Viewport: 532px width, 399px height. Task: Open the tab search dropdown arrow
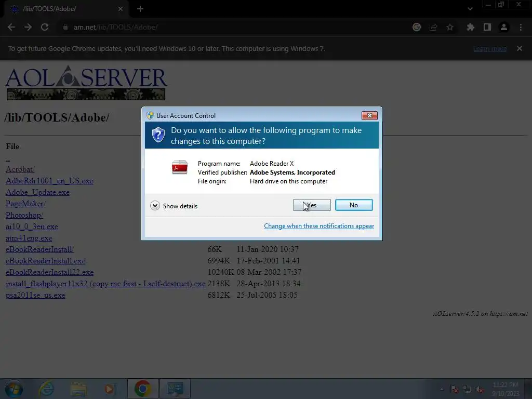tap(470, 9)
